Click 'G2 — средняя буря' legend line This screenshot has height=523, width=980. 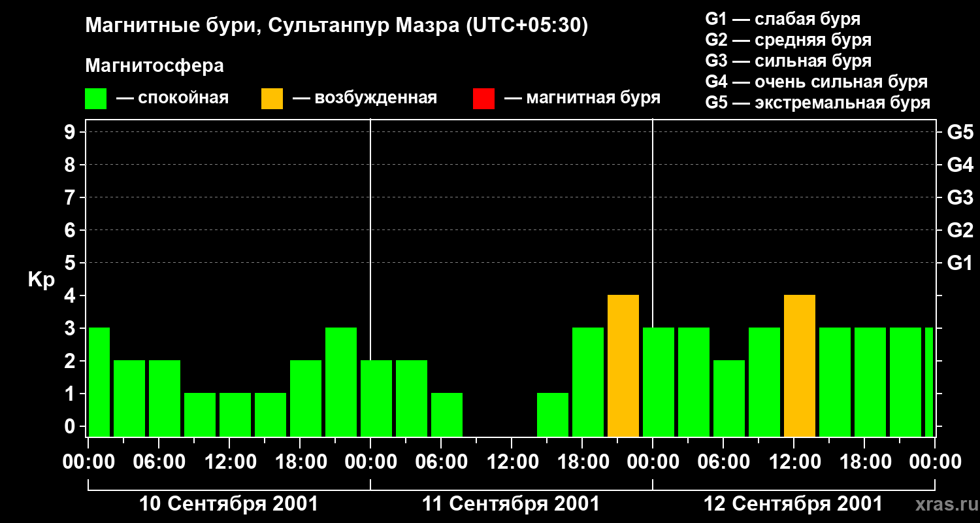[x=789, y=40]
